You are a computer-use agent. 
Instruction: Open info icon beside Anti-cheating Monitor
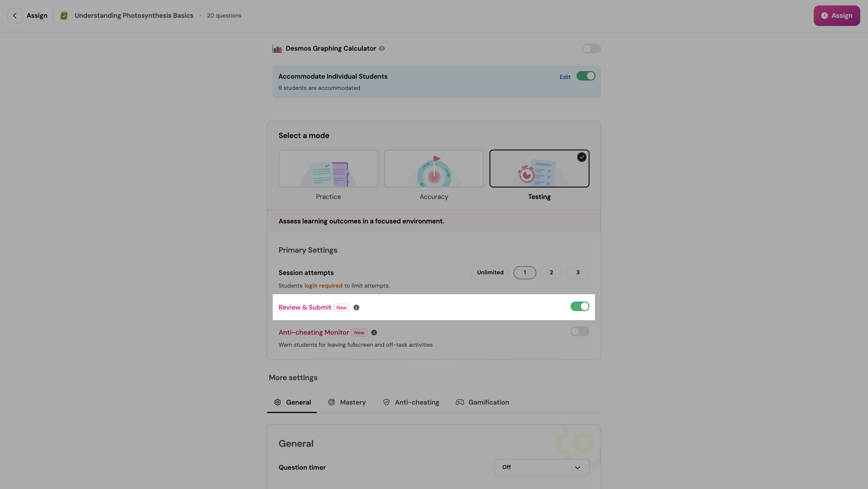tap(374, 332)
